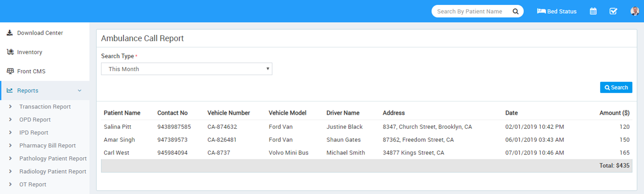Open the OPD Report
The image size is (644, 194).
[x=35, y=120]
